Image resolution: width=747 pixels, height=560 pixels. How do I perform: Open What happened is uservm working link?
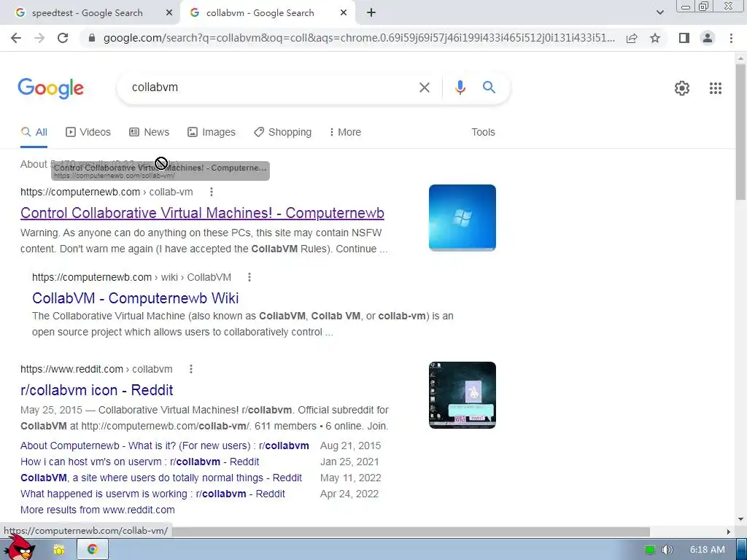point(152,494)
